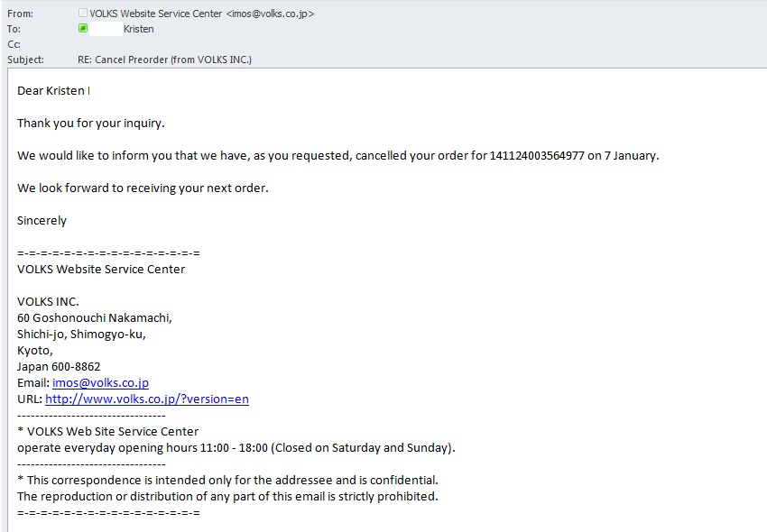Screen dimensions: 767x532
Task: Click the Sincerely closing text
Action: (42, 221)
